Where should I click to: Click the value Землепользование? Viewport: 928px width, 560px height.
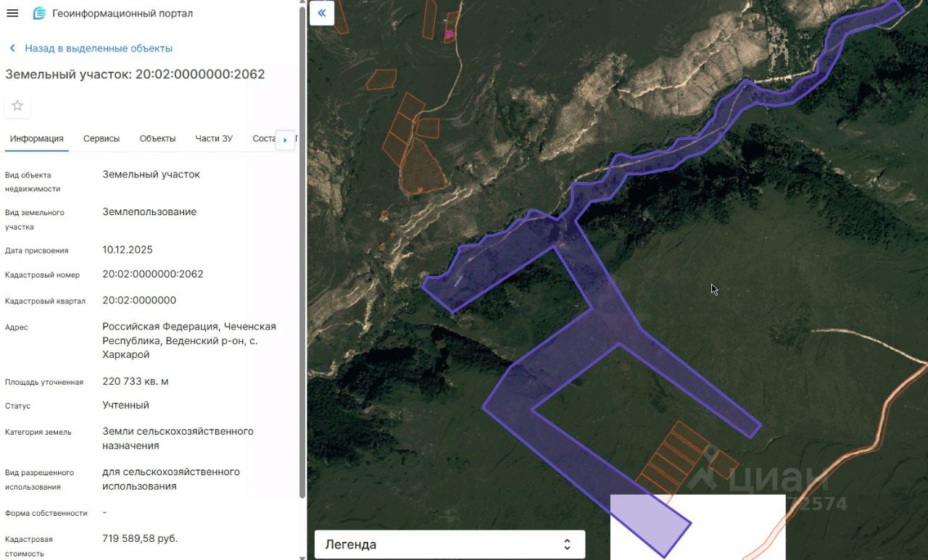(x=149, y=212)
